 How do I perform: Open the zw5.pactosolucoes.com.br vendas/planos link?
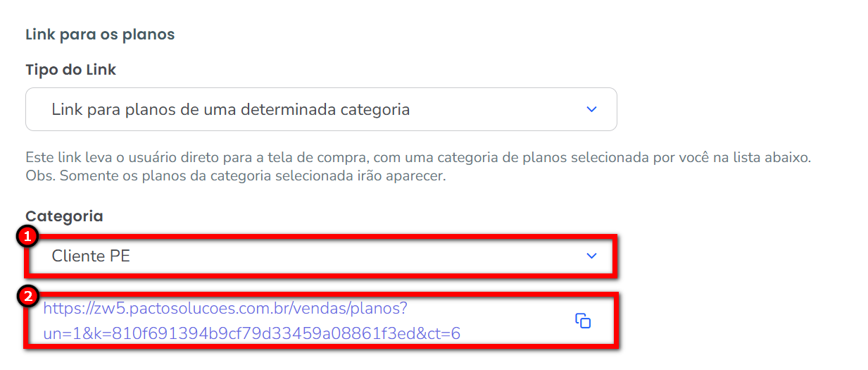coord(225,309)
